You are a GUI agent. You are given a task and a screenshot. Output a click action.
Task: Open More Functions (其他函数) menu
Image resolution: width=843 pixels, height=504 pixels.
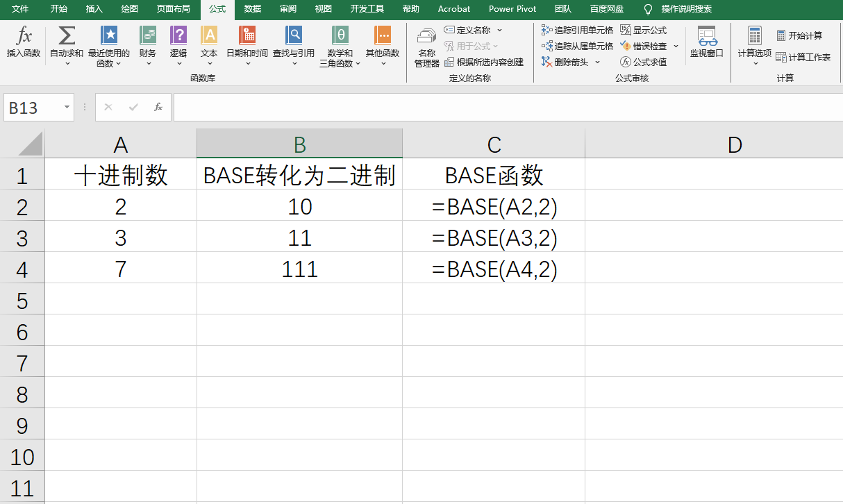click(x=383, y=47)
